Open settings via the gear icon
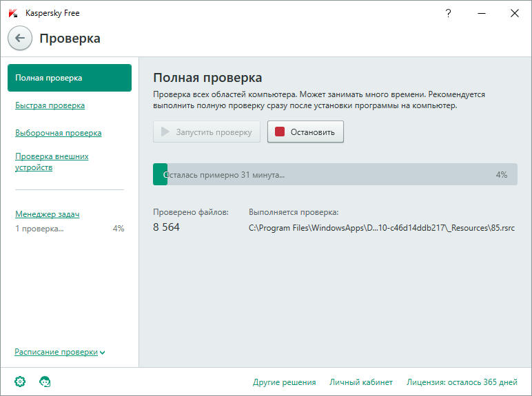532x396 pixels. (x=20, y=382)
